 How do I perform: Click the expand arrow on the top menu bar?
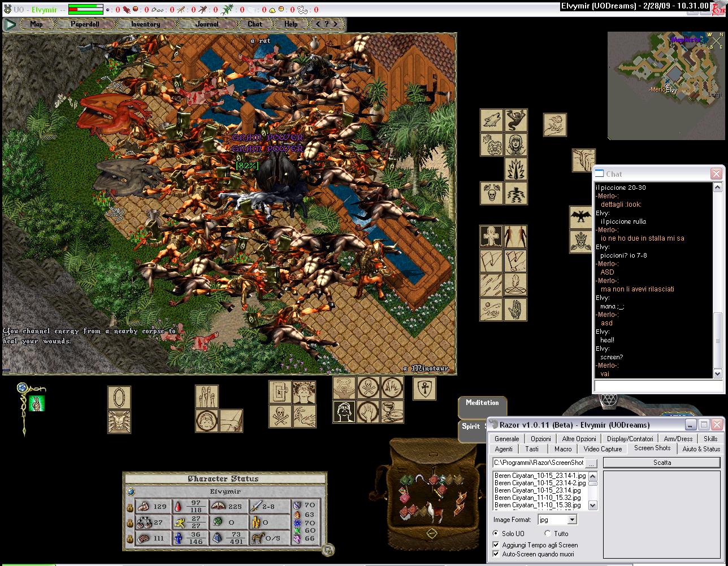point(10,24)
